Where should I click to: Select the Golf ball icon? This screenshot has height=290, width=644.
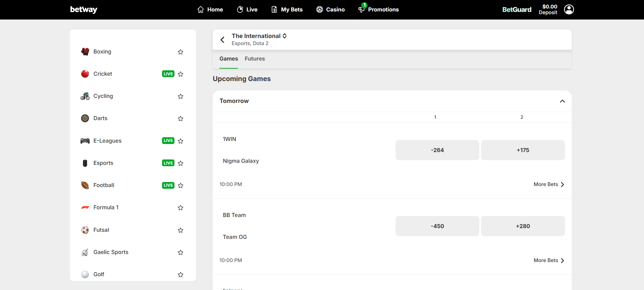pos(85,274)
